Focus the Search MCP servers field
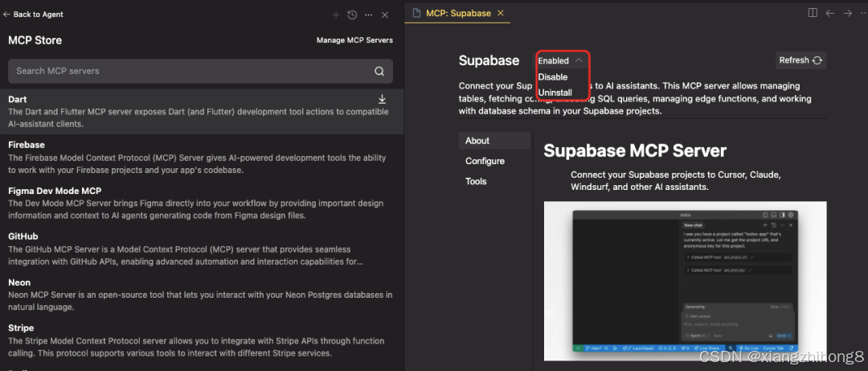This screenshot has height=371, width=868. (200, 71)
